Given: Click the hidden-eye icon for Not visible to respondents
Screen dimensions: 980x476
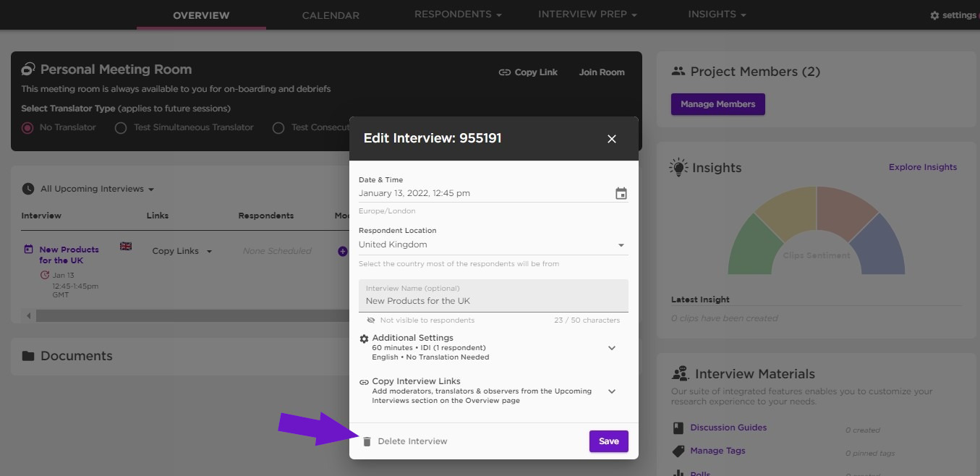Looking at the screenshot, I should 371,320.
